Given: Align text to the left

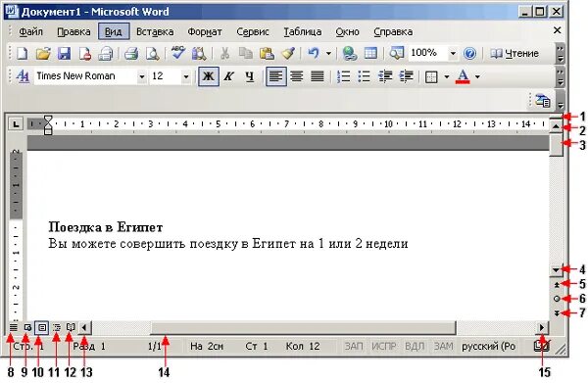Looking at the screenshot, I should (x=276, y=76).
